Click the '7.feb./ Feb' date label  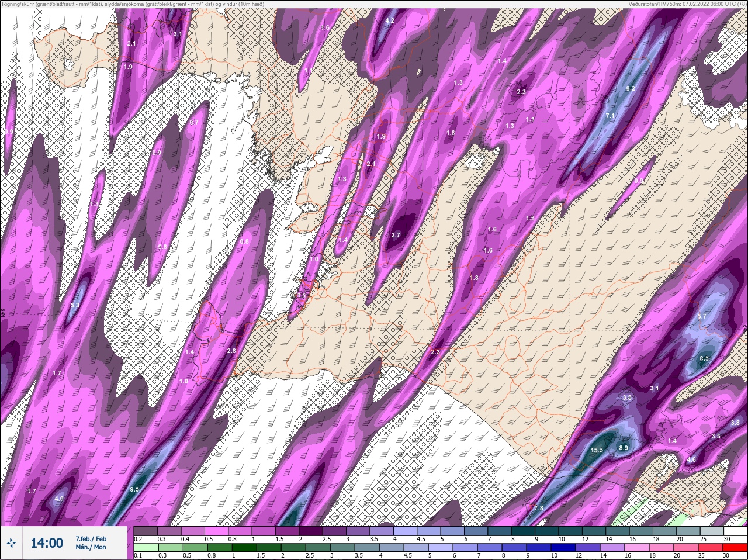click(91, 538)
